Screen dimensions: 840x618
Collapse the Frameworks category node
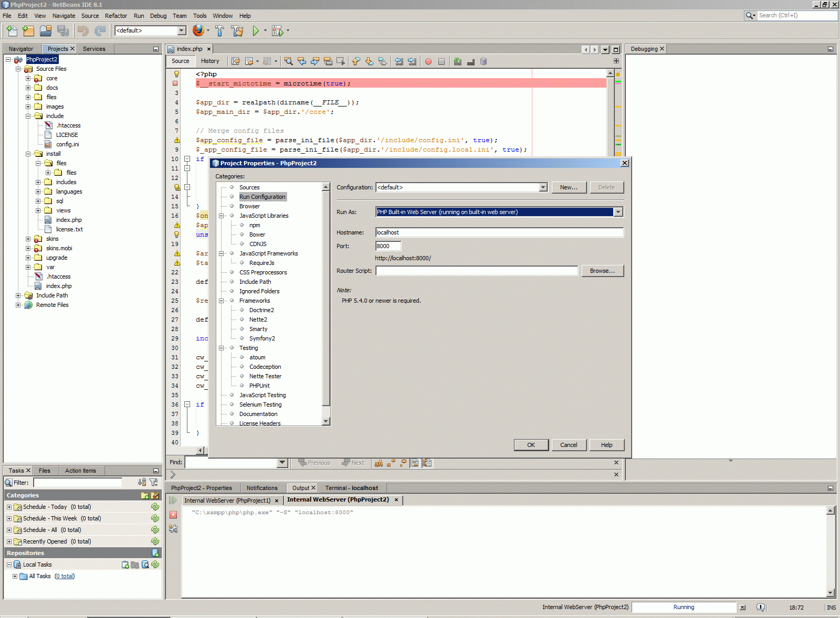(222, 301)
